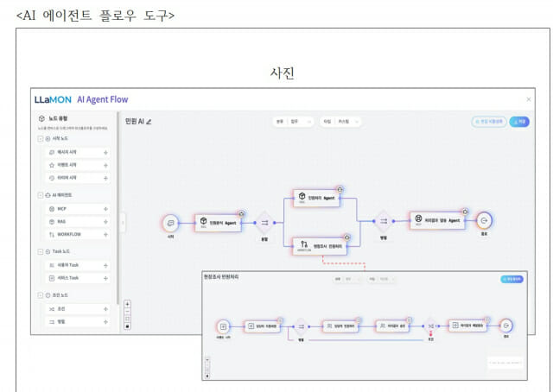Click the pencil edit icon beside 민원 AI
This screenshot has width=553, height=392.
click(x=149, y=122)
